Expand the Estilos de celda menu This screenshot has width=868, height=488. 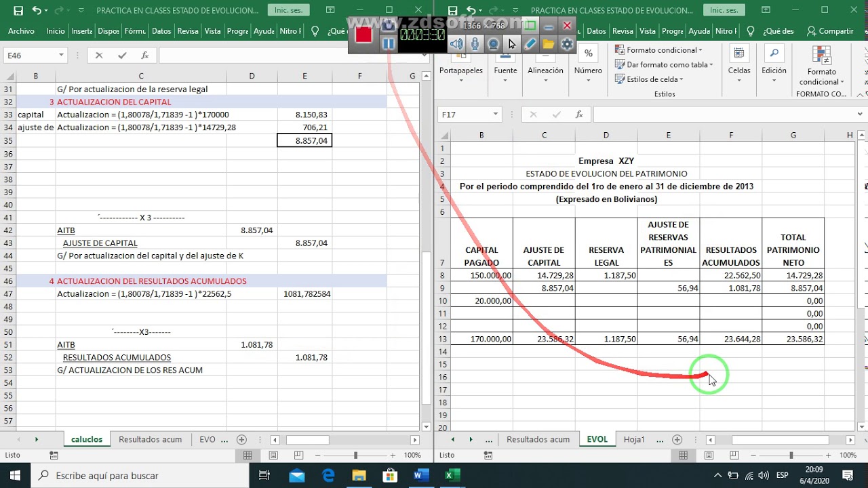(649, 79)
